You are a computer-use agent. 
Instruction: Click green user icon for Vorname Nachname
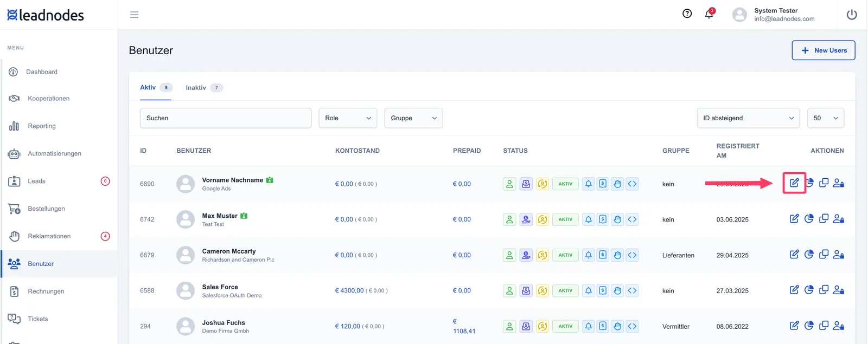[509, 184]
